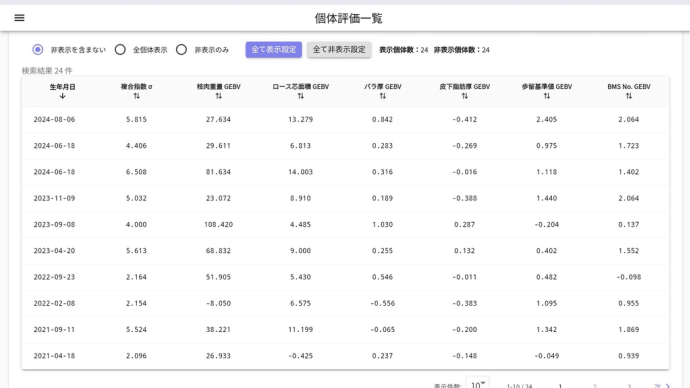Screen dimensions: 690x388
Task: Sort by BMS No. GEBV arrows icon
Action: click(629, 96)
